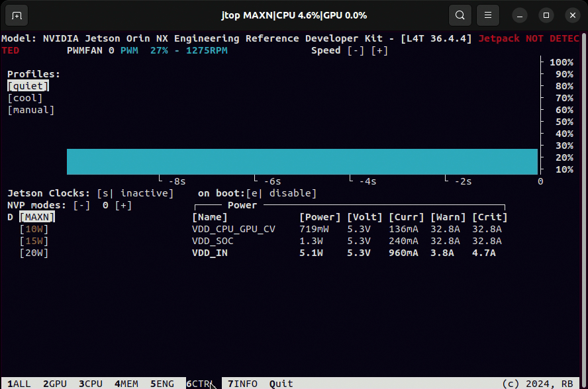Open the hamburger menu in titlebar

point(488,15)
